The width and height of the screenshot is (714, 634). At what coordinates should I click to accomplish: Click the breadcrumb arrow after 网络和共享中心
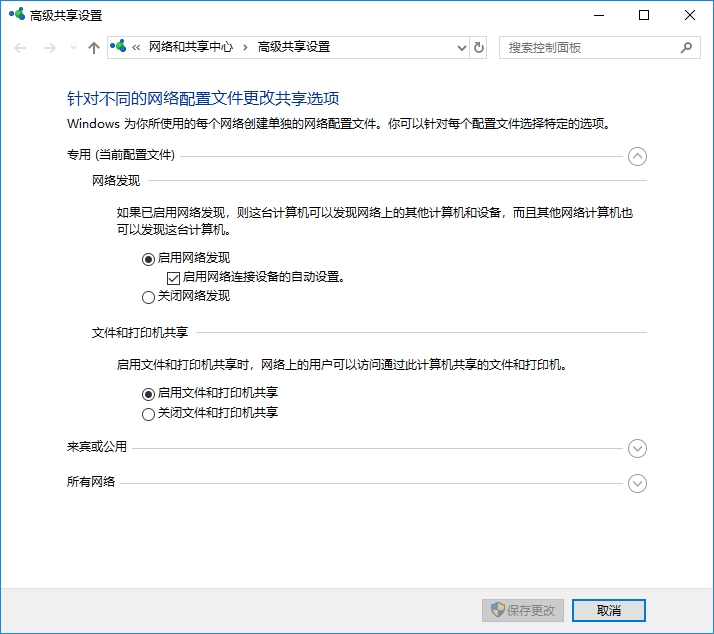tap(245, 47)
